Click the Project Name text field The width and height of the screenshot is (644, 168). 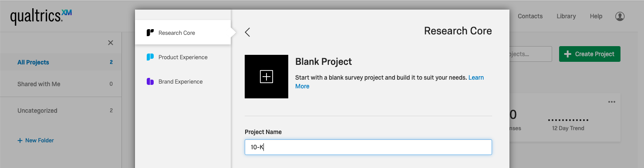point(368,147)
